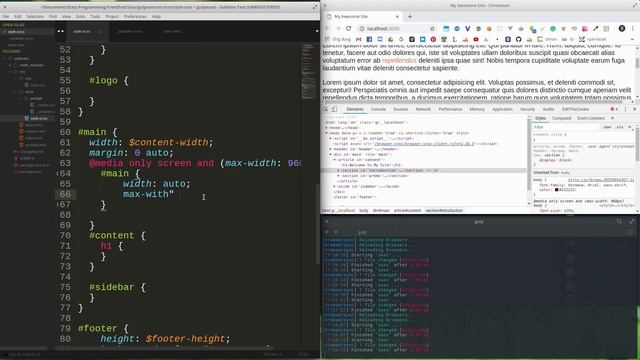Image resolution: width=640 pixels, height=360 pixels.
Task: Go forward in the Chromium browser
Action: [338, 29]
